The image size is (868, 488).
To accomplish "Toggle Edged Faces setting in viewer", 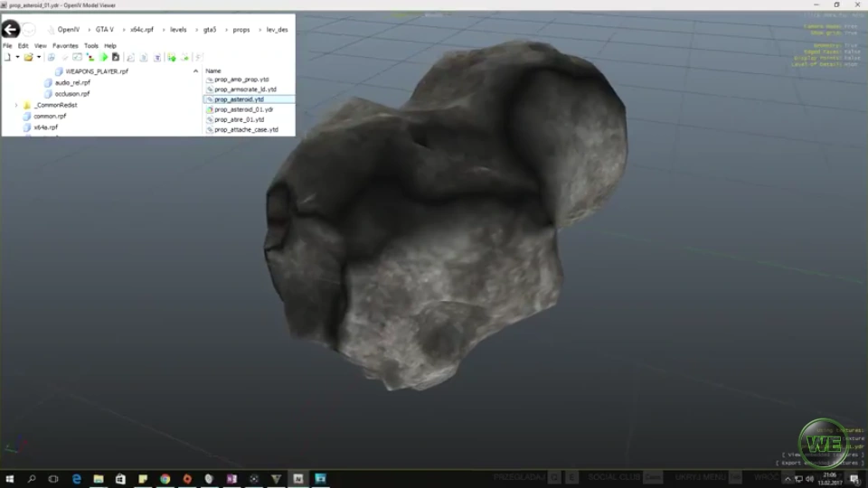I will tap(832, 52).
